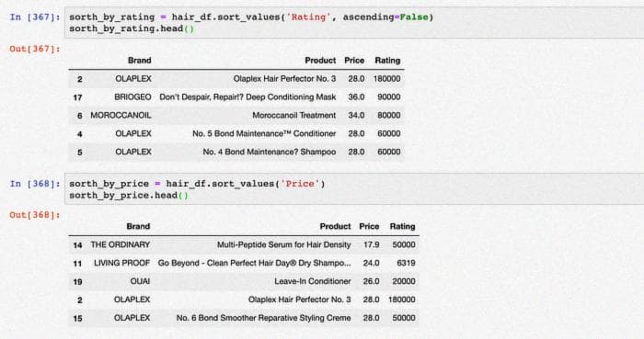This screenshot has height=339, width=644.
Task: Select the Out[367] output prompt
Action: pyautogui.click(x=35, y=49)
